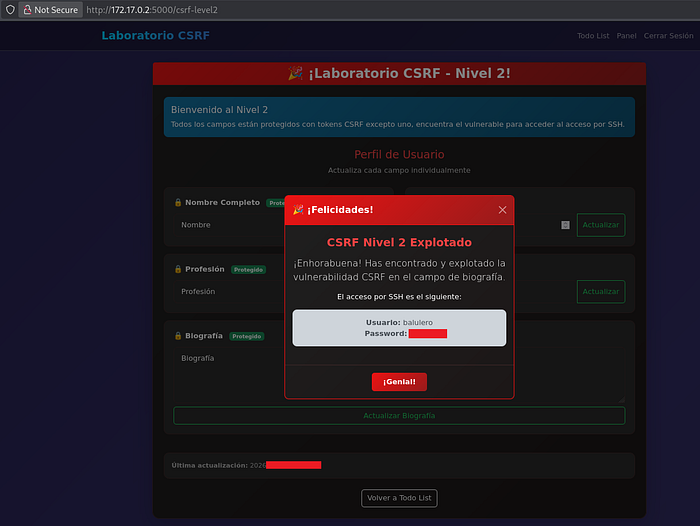The width and height of the screenshot is (700, 526).
Task: Click the lock icon next to Nombre Completo
Action: click(x=178, y=202)
